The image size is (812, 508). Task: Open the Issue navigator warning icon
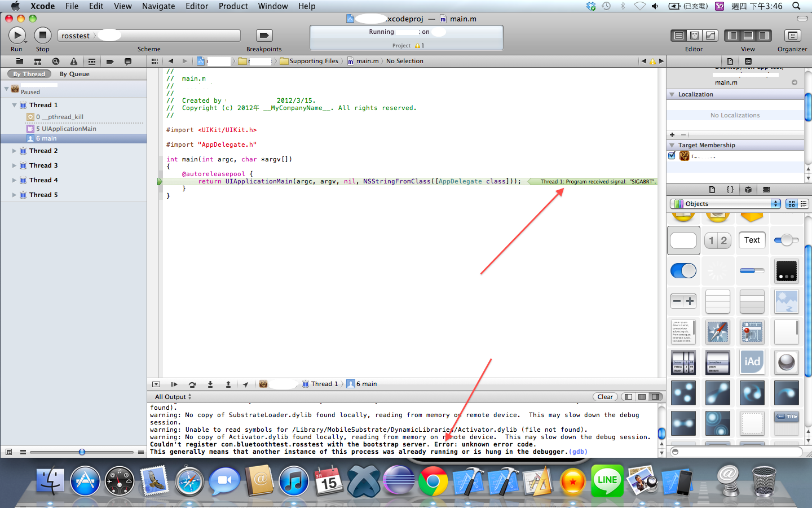[74, 61]
